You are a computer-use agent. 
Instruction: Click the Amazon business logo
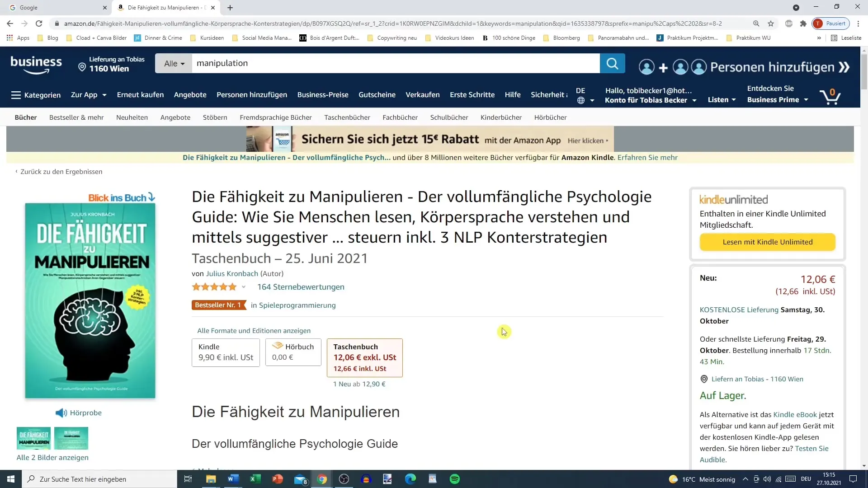click(x=36, y=64)
